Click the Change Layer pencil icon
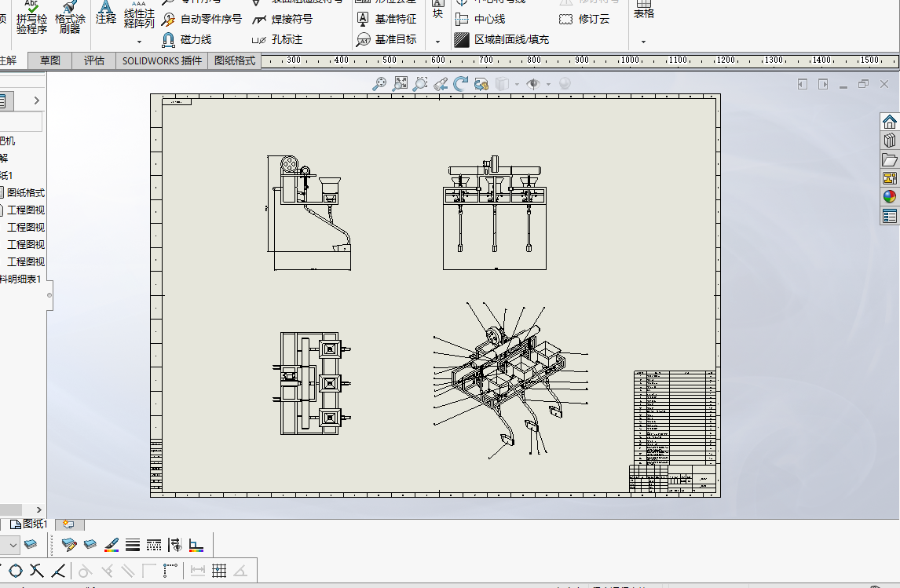900x588 pixels. [x=69, y=544]
